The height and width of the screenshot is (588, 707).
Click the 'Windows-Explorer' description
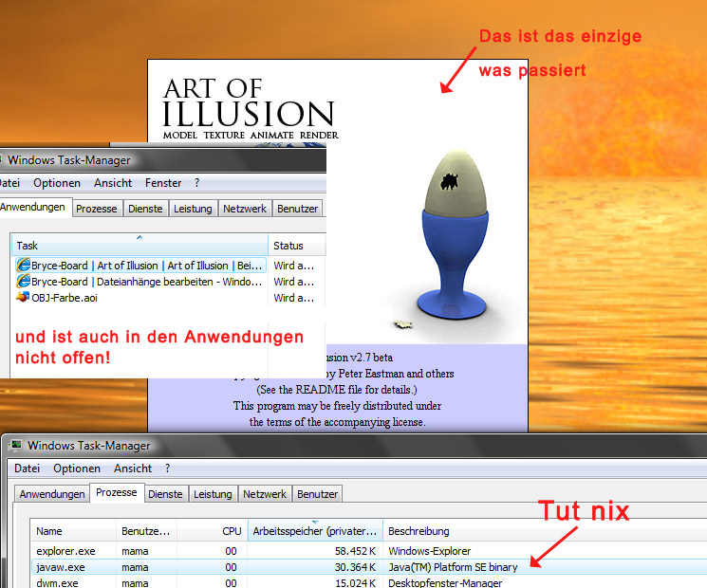(429, 551)
